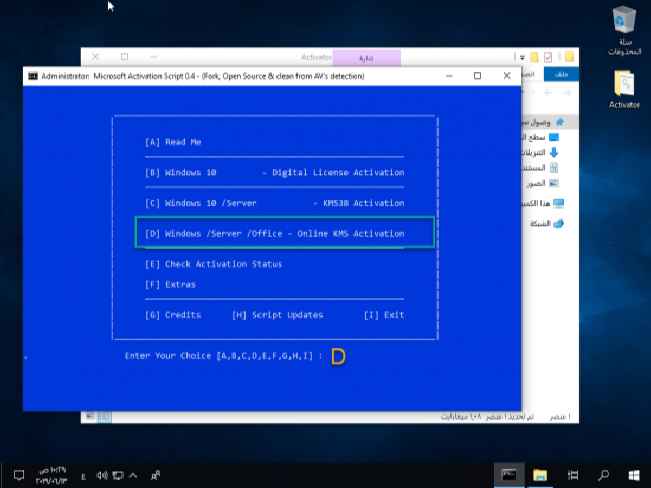Image resolution: width=651 pixels, height=488 pixels.
Task: Click the Online KMS Activation option
Action: pos(285,233)
